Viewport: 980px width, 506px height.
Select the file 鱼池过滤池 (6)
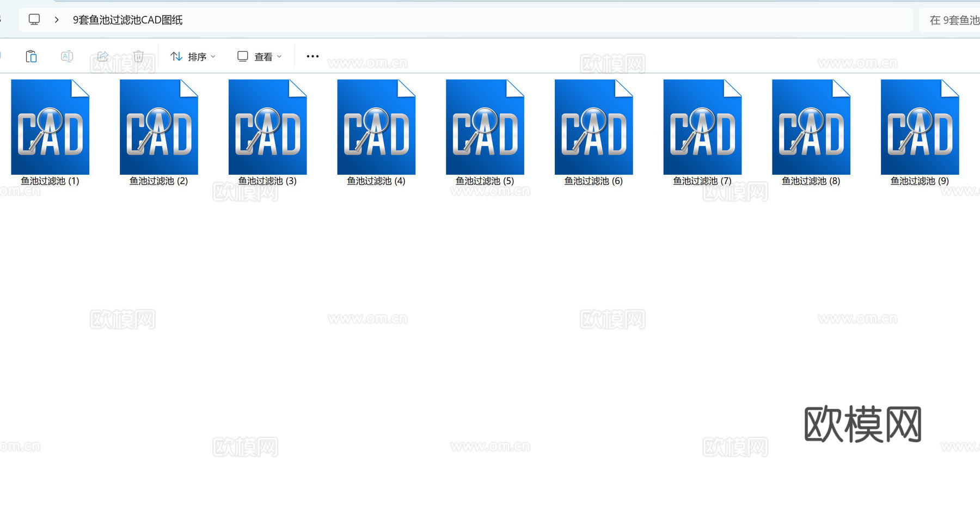593,127
